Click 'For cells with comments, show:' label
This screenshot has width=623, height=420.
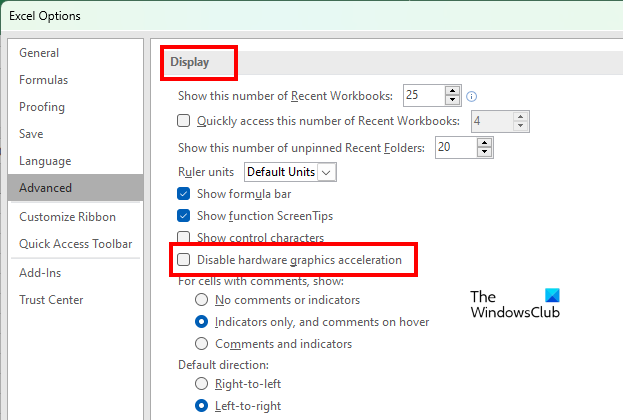(x=261, y=281)
